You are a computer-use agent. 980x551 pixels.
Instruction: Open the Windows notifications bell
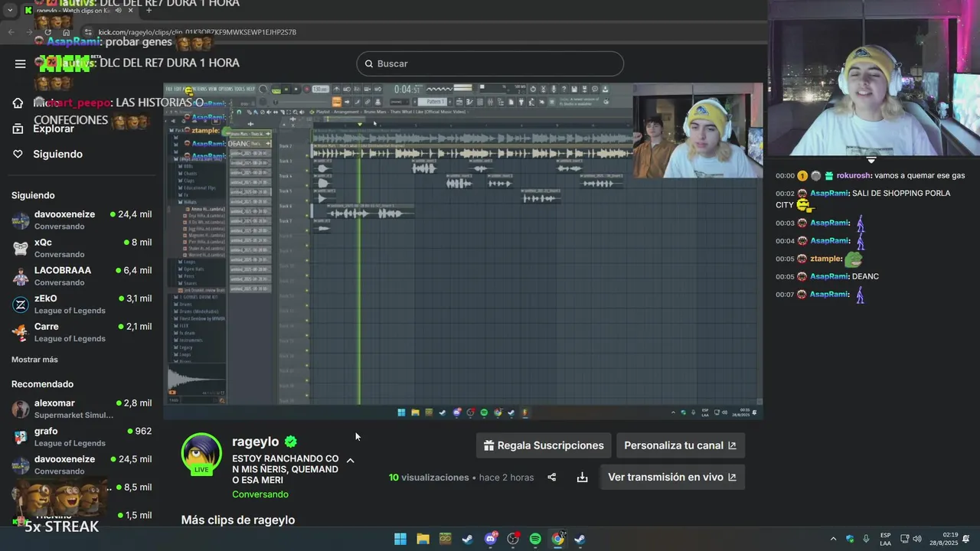(x=966, y=539)
